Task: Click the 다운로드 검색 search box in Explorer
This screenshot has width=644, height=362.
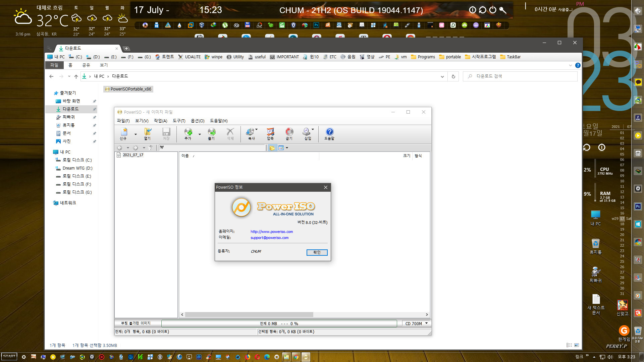Action: (x=520, y=76)
